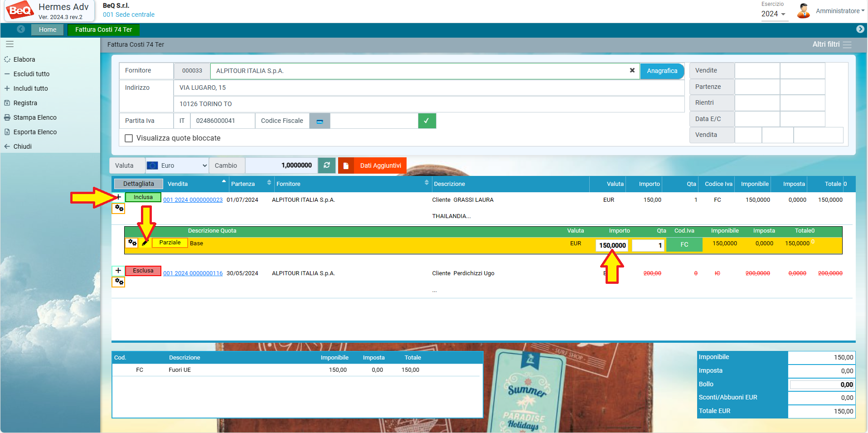Click the Qta field on Base row

(x=648, y=245)
